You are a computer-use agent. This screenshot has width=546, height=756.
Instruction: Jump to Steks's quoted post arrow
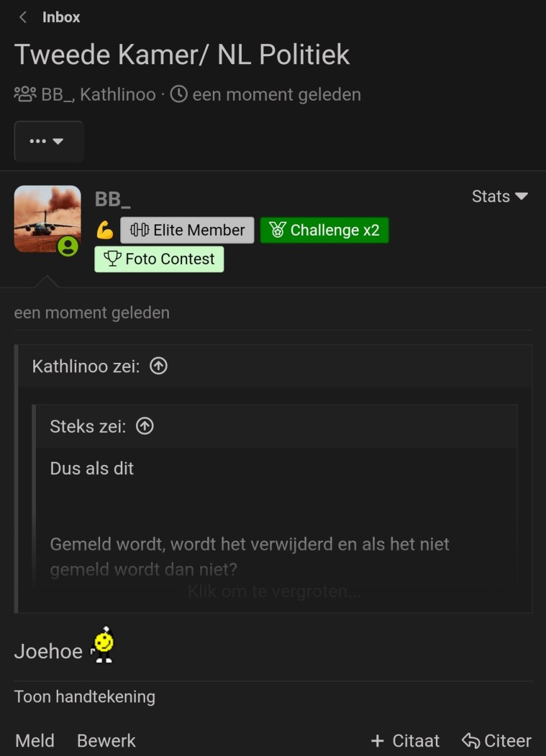[145, 427]
